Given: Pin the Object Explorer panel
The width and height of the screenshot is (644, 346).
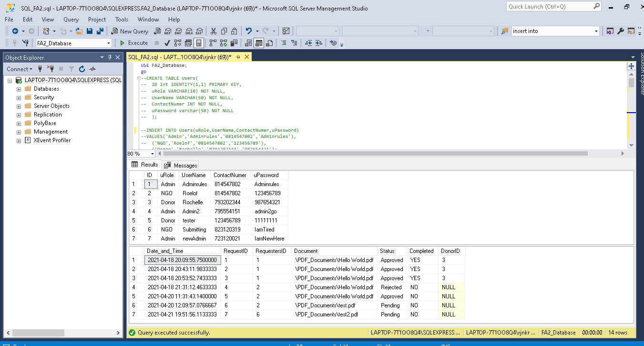Looking at the screenshot, I should 110,57.
